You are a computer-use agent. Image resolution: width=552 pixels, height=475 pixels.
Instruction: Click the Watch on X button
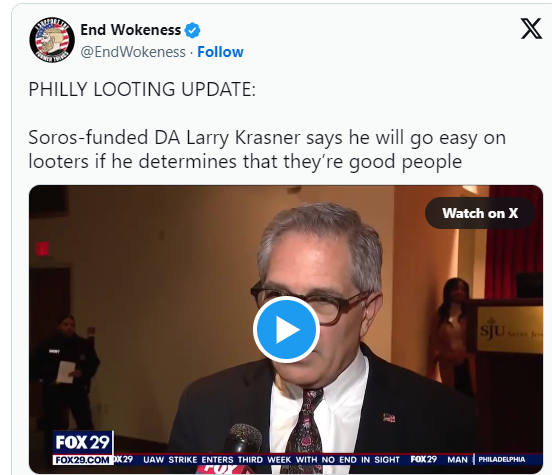(x=480, y=213)
